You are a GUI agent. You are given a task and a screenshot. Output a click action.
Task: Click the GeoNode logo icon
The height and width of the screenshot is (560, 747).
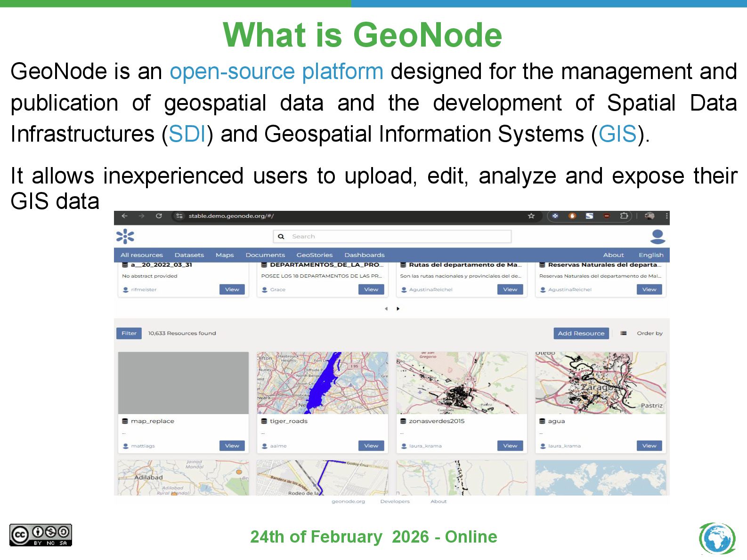pyautogui.click(x=125, y=236)
